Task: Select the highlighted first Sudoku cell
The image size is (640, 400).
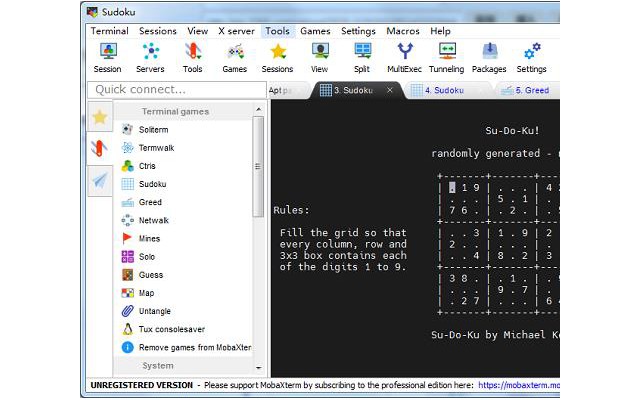Action: pos(452,187)
